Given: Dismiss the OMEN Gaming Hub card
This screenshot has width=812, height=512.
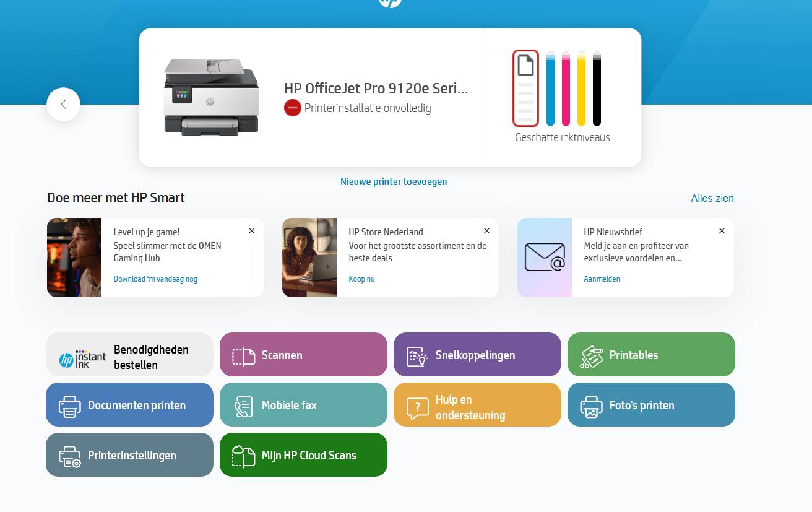Looking at the screenshot, I should coord(251,231).
